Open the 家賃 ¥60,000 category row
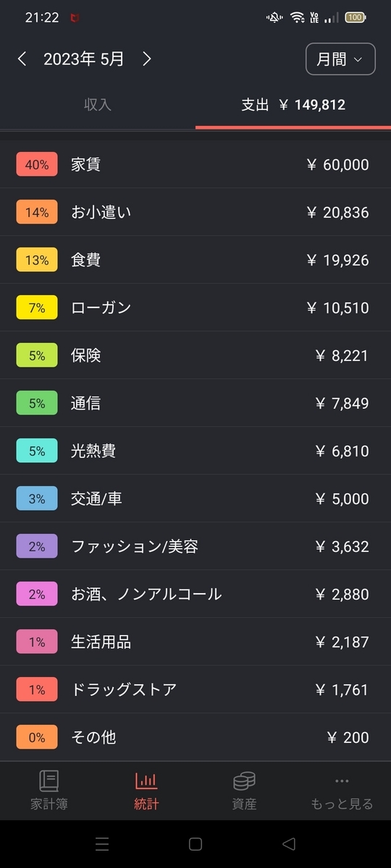 click(195, 165)
